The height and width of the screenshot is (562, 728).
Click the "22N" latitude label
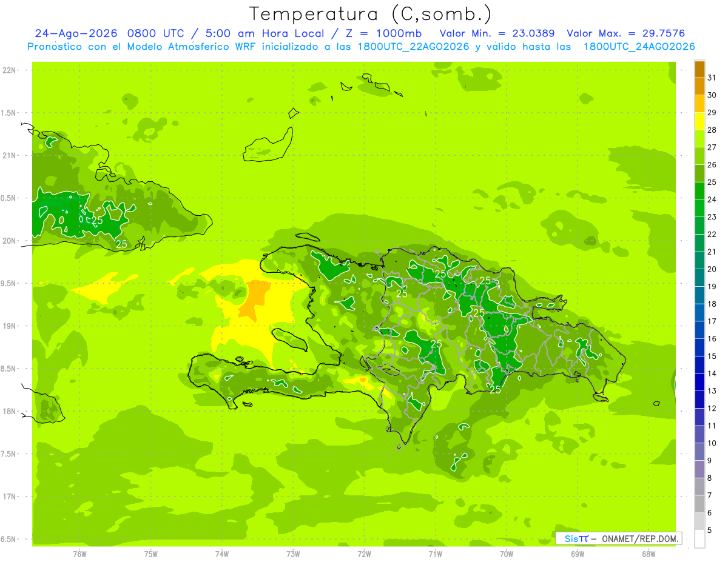(x=9, y=70)
